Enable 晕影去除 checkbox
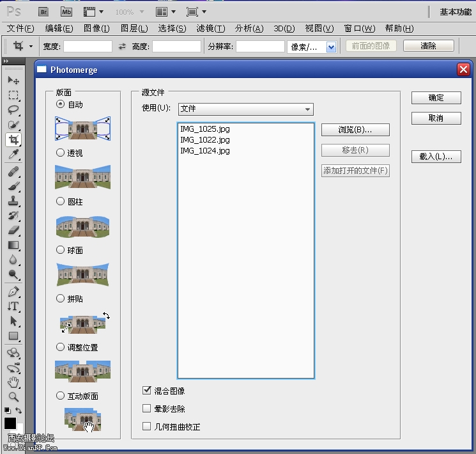Viewport: 476px width, 454px height. [146, 408]
